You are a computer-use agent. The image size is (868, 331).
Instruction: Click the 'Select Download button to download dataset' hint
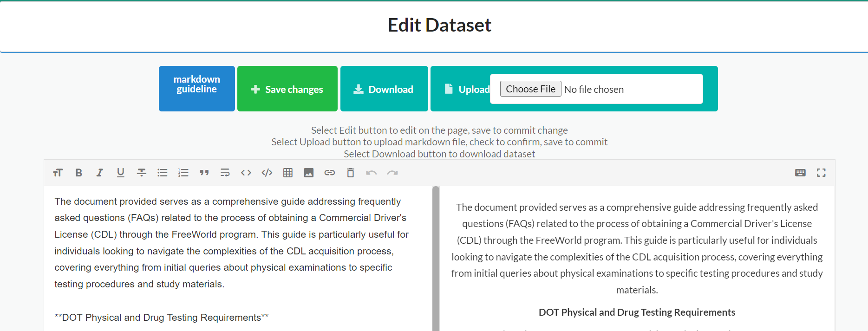point(439,154)
